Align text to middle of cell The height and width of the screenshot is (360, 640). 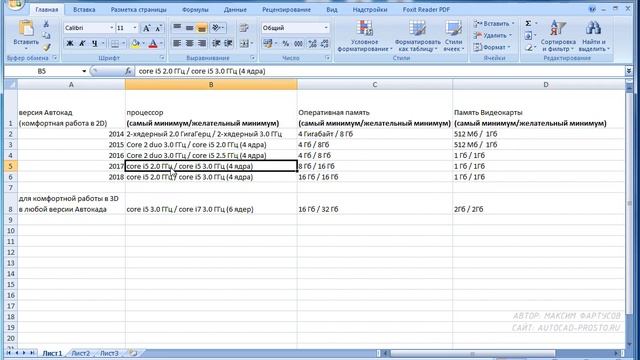point(189,28)
